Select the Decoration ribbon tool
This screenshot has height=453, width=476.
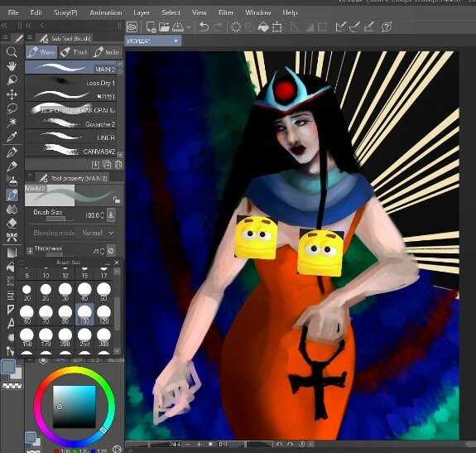point(12,237)
